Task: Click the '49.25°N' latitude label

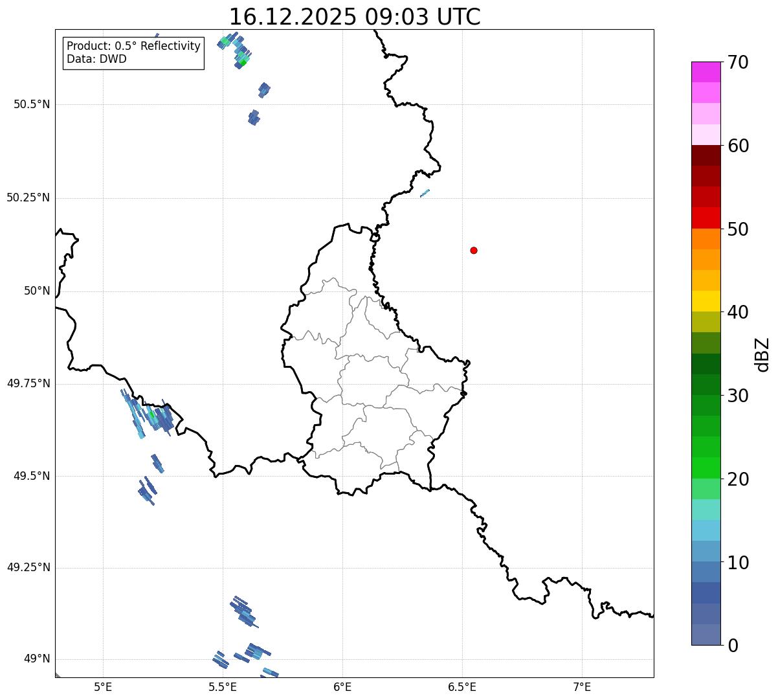Action: (28, 567)
